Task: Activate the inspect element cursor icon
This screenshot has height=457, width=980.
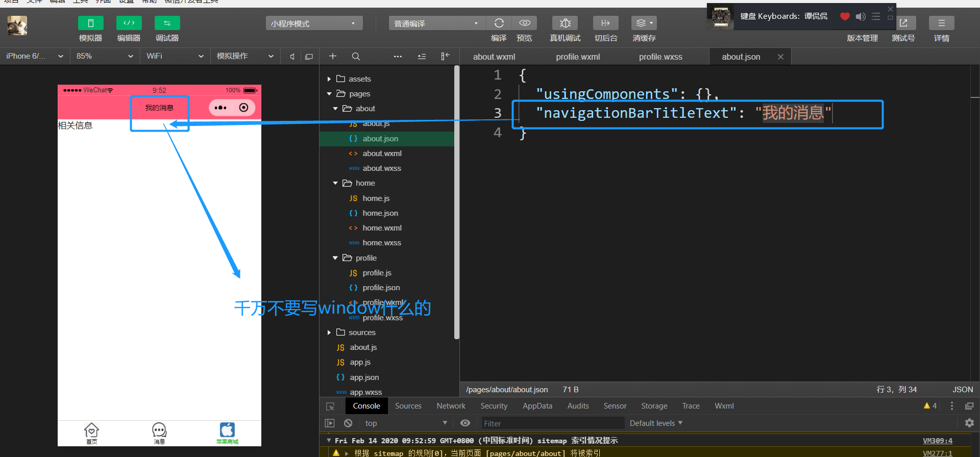Action: (330, 407)
